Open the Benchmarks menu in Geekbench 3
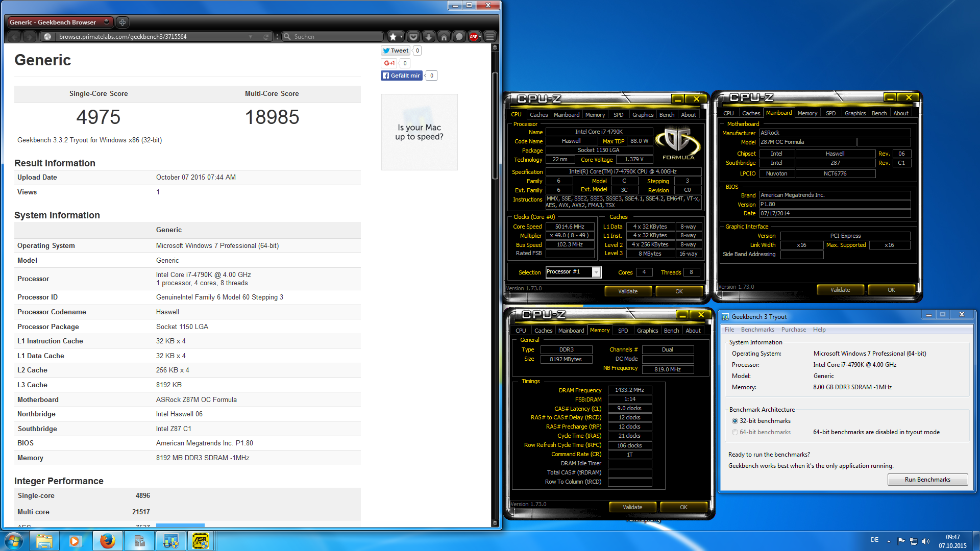This screenshot has width=980, height=551. click(x=757, y=330)
